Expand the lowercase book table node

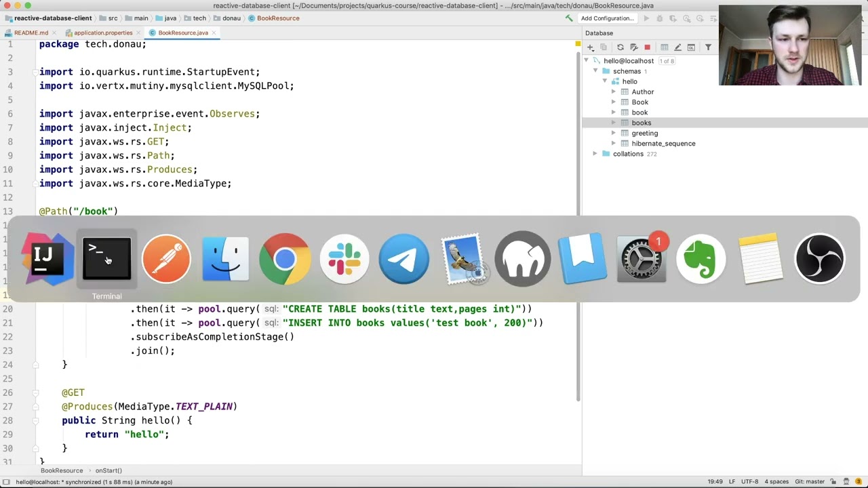pyautogui.click(x=614, y=113)
